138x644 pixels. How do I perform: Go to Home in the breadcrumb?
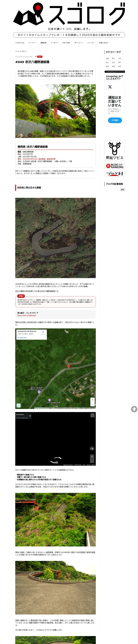click(17, 51)
